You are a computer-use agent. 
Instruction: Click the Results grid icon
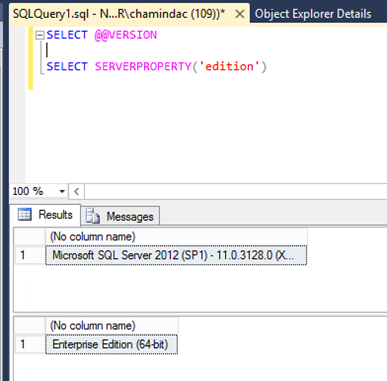coord(25,214)
